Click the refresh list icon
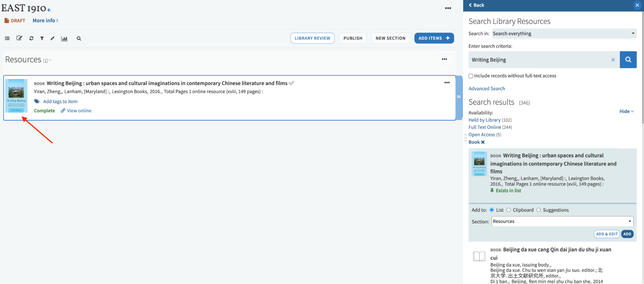The image size is (644, 284). tap(31, 38)
